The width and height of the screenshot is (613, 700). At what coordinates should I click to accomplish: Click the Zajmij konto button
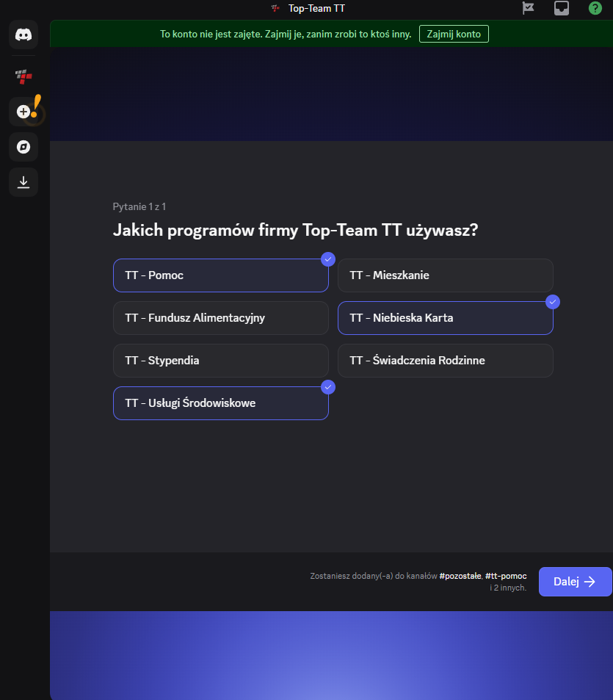click(x=454, y=34)
